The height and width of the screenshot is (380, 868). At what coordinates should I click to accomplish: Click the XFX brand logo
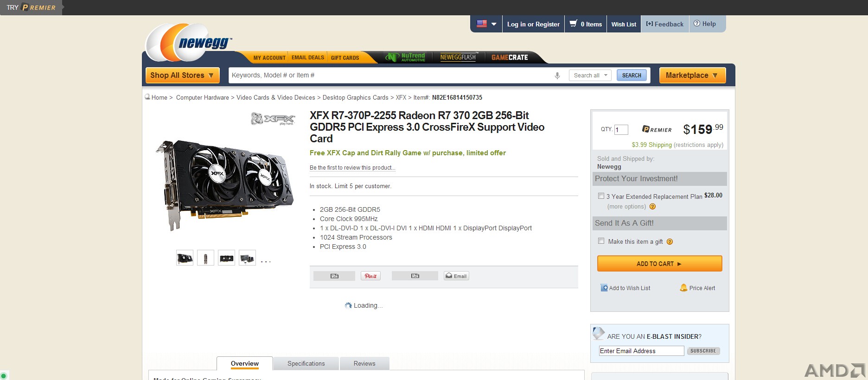point(273,119)
